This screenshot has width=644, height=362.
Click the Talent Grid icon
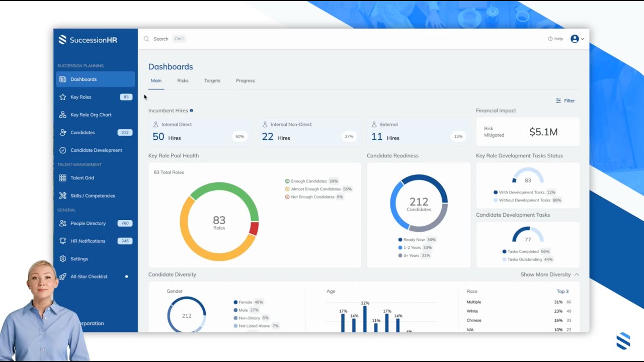pyautogui.click(x=62, y=178)
